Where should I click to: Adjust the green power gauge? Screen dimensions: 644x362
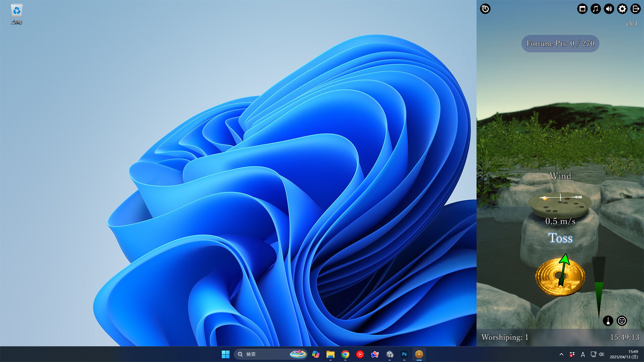(x=599, y=288)
